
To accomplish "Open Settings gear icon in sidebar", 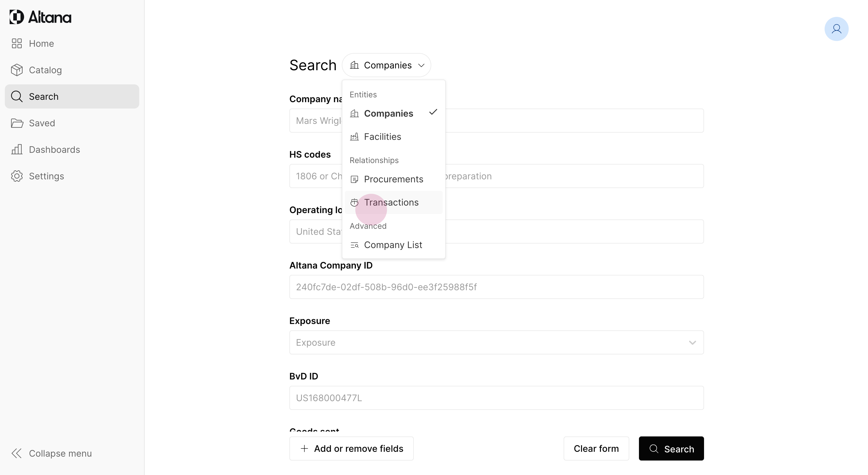I will click(x=17, y=176).
